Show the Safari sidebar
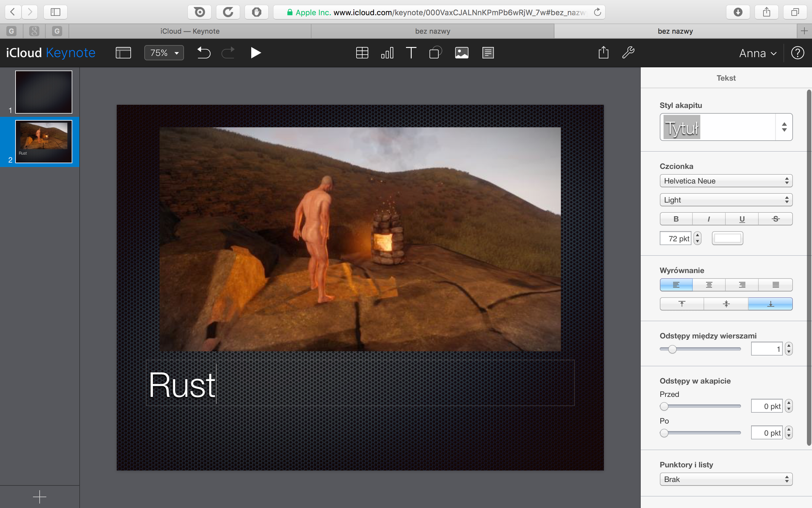 (55, 12)
